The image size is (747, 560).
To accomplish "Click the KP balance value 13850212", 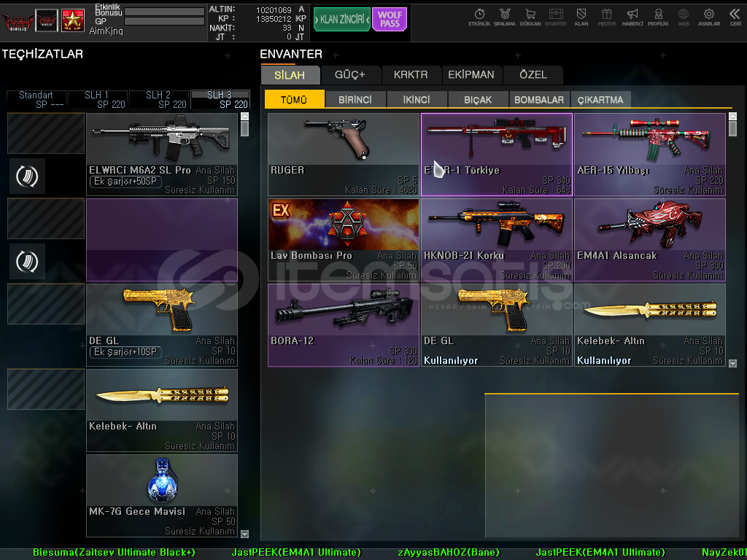I will (x=274, y=19).
